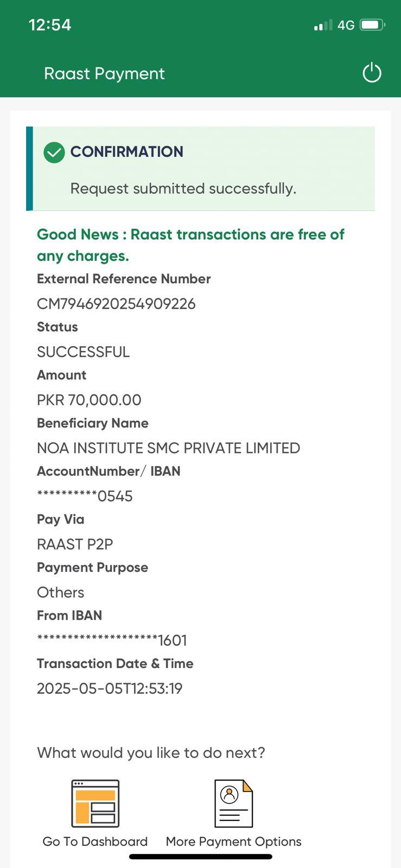Tap the RAAST P2P pay via value
The height and width of the screenshot is (868, 401).
[x=75, y=544]
